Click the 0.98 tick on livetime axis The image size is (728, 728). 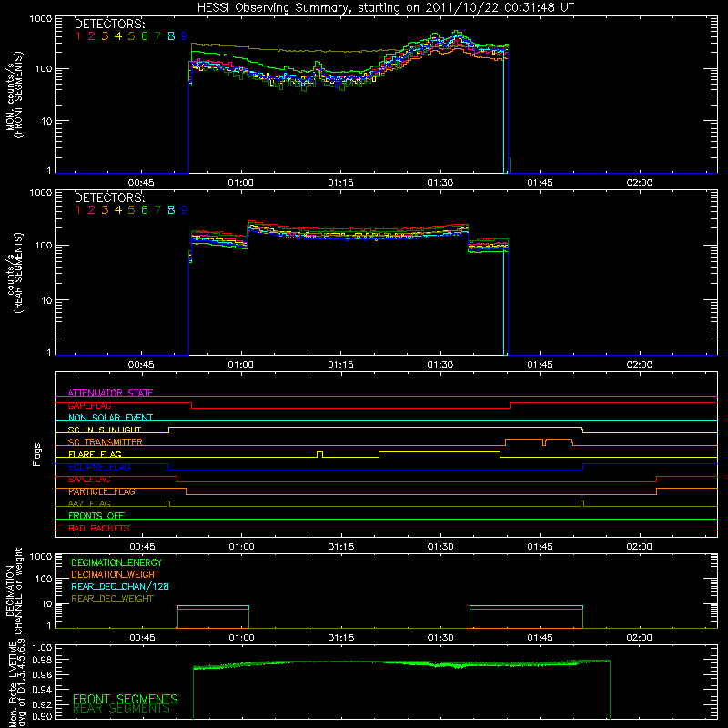tap(42, 661)
